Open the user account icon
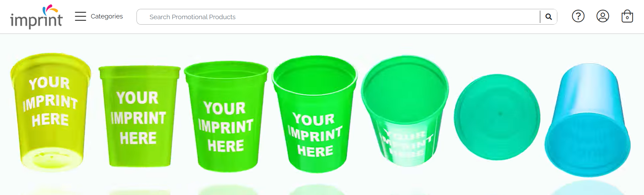 coord(603,16)
